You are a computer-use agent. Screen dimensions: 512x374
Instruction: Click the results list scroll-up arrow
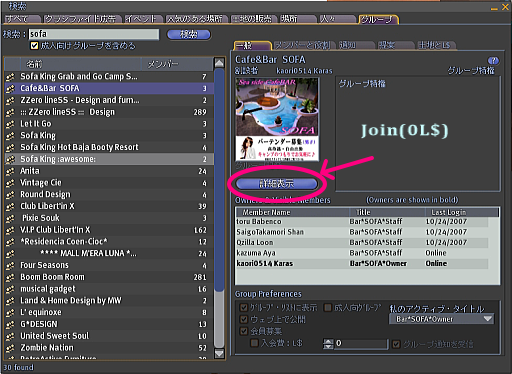(x=219, y=63)
